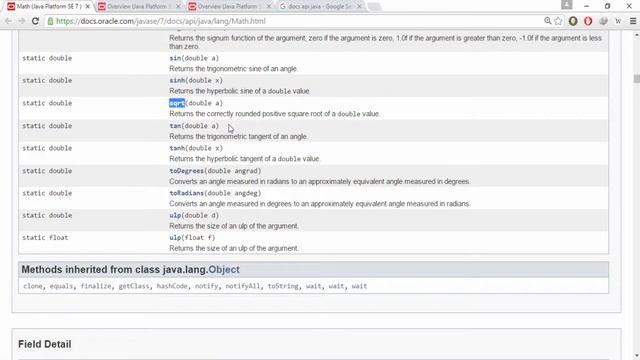640x360 pixels.
Task: Click the toString inherited method
Action: 283,286
